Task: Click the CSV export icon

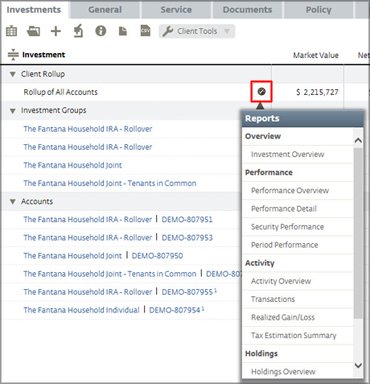Action: pos(145,31)
